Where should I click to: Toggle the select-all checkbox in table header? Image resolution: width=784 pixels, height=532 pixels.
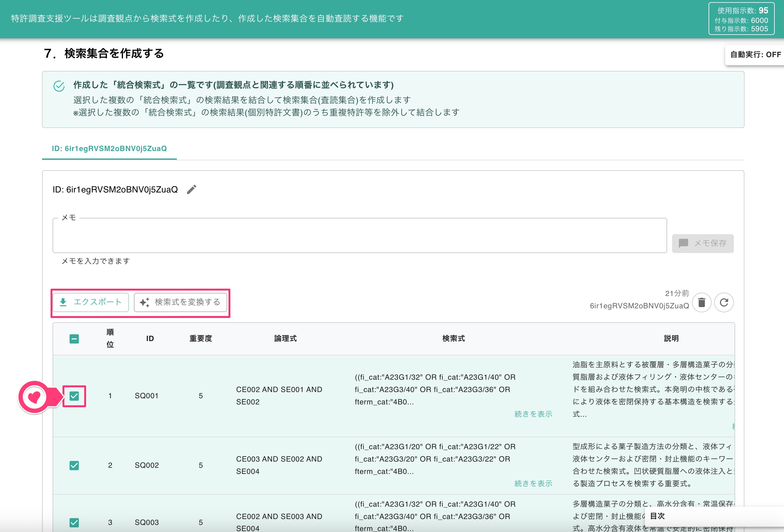(74, 339)
